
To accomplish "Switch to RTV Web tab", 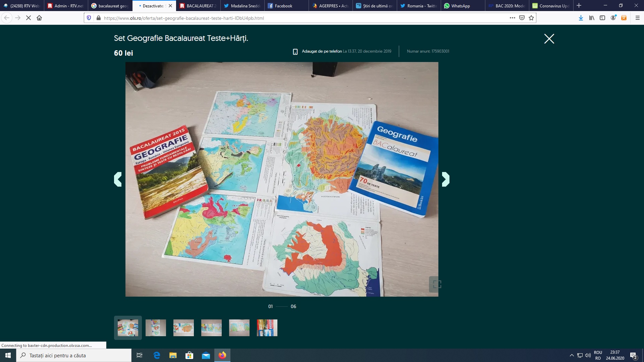I will click(22, 6).
